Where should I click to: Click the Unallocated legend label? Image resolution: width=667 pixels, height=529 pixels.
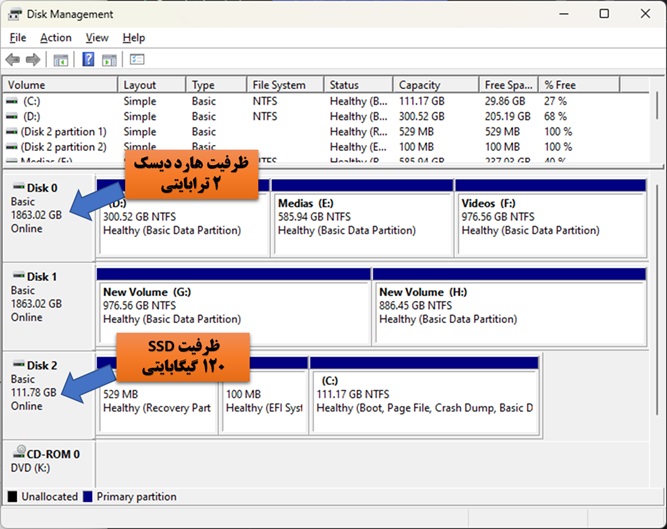point(49,497)
